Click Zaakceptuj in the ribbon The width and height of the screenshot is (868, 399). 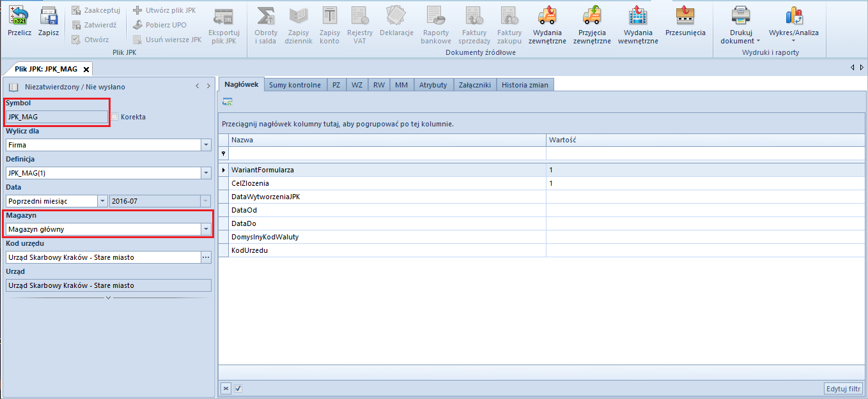[96, 10]
